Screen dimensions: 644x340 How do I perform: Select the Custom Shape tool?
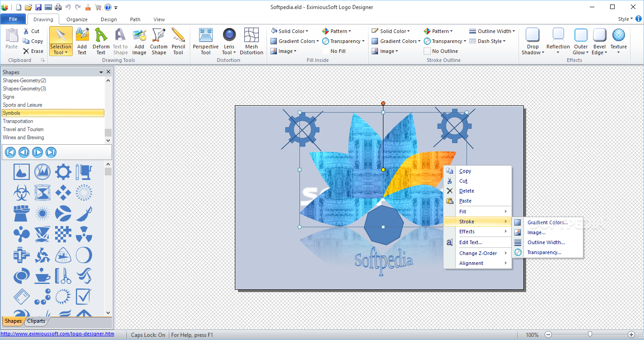[x=159, y=42]
